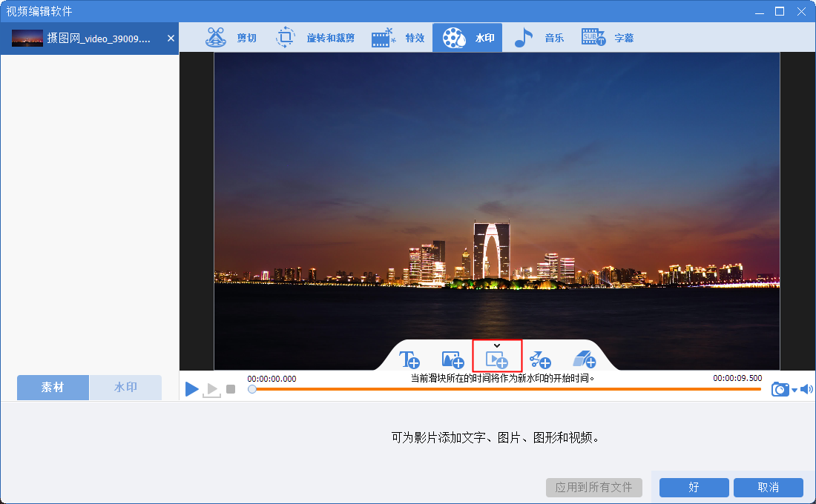Click the timeline slider handle at start
The width and height of the screenshot is (816, 504).
pos(252,388)
